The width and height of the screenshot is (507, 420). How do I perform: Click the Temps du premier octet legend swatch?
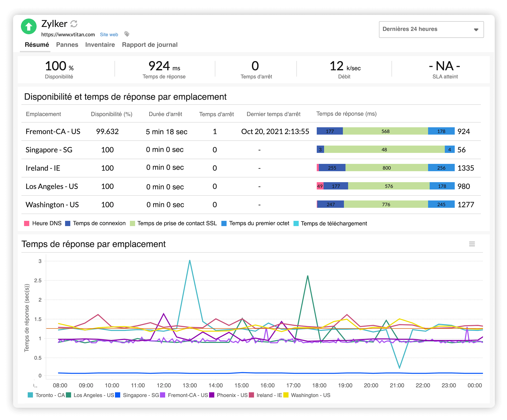coord(224,223)
